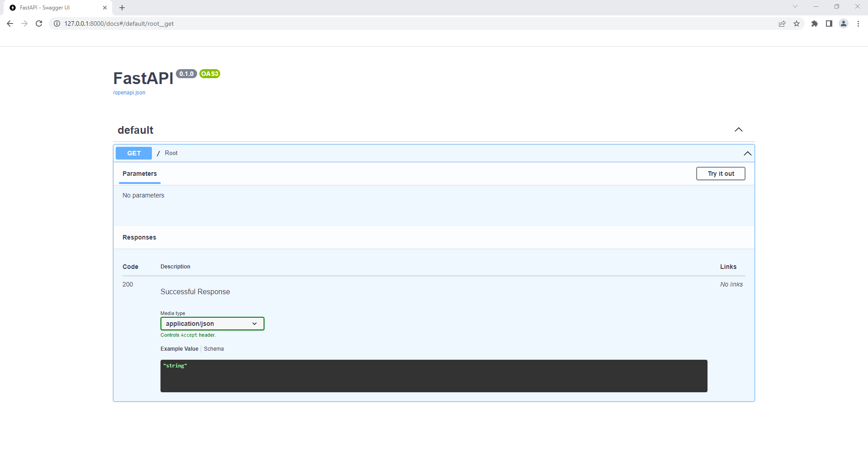This screenshot has width=868, height=470.
Task: Select the FastAPI - Swagger UI tab
Action: (x=58, y=8)
